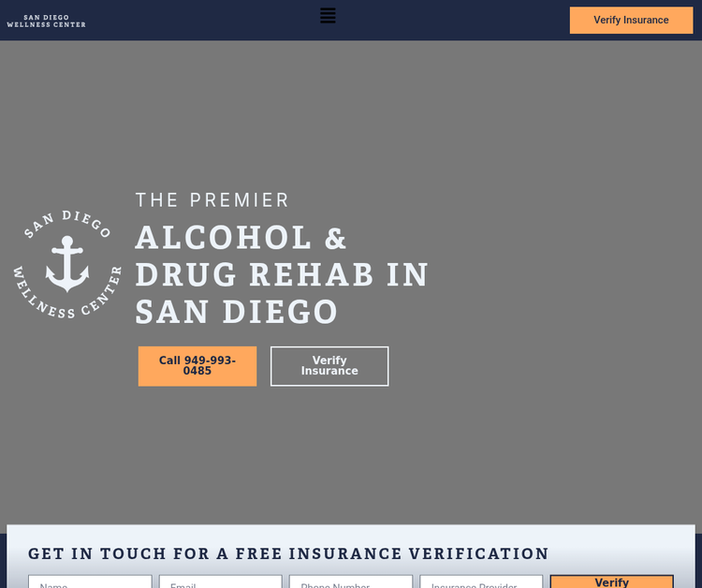Click the 'THE PREMIER' heading text
This screenshot has width=702, height=588.
pyautogui.click(x=212, y=200)
